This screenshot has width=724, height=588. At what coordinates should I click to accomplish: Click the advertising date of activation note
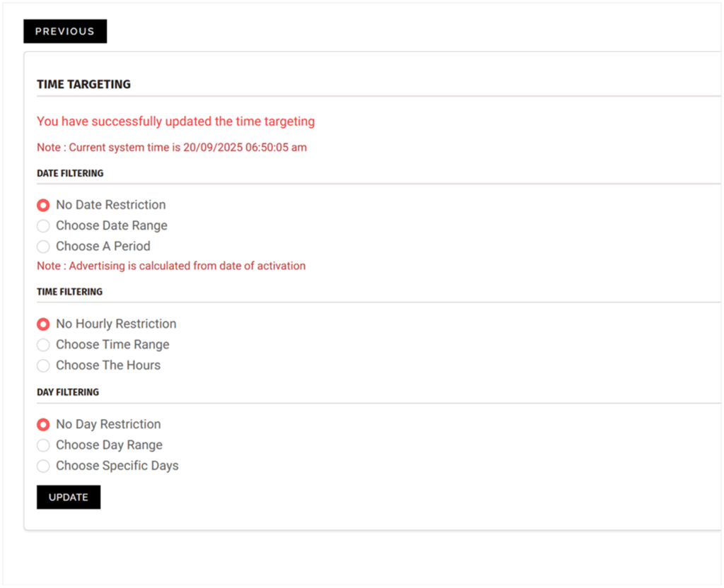click(171, 266)
